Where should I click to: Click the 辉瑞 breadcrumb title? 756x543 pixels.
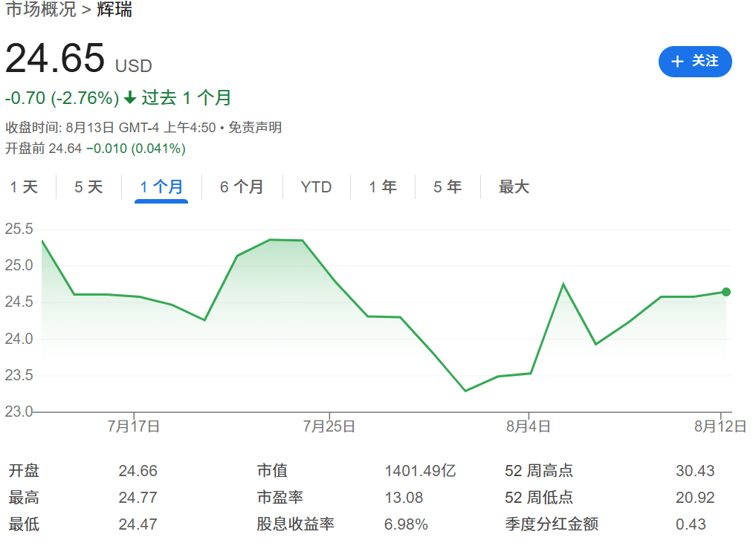tap(114, 9)
